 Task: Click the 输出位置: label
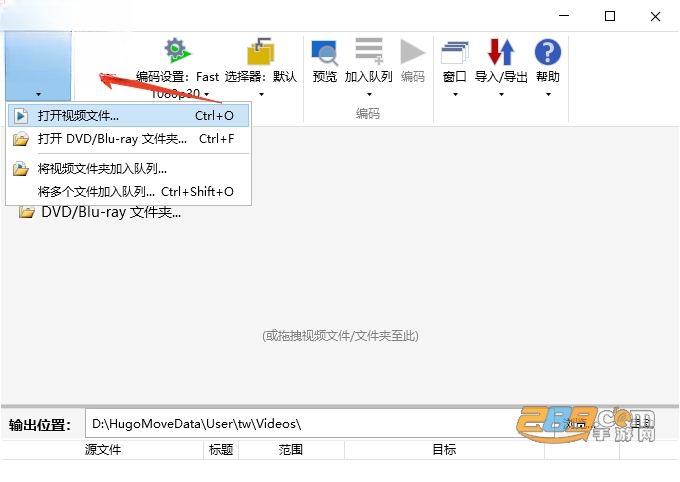pos(39,425)
